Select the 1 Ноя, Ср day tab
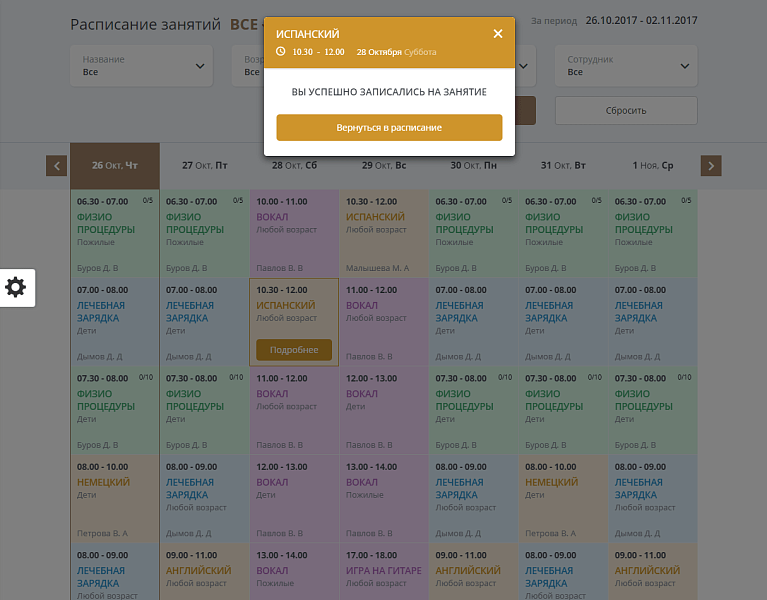Image resolution: width=767 pixels, height=600 pixels. pyautogui.click(x=653, y=166)
